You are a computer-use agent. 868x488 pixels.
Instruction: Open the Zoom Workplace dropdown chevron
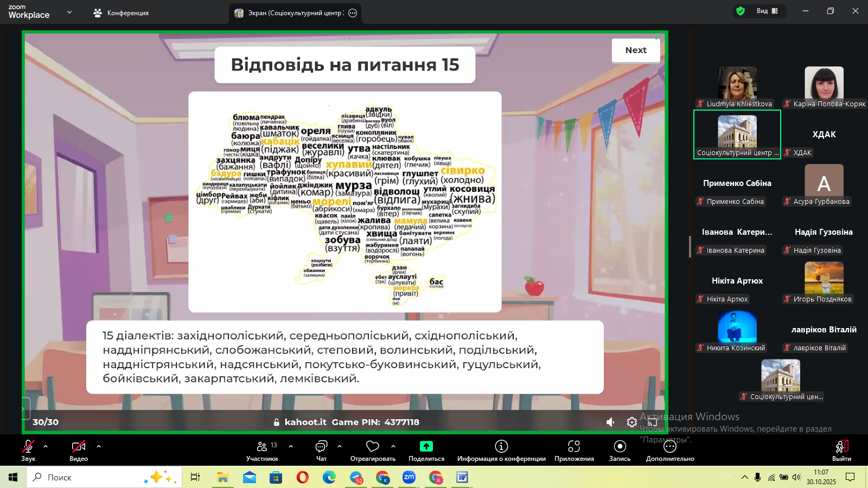69,12
